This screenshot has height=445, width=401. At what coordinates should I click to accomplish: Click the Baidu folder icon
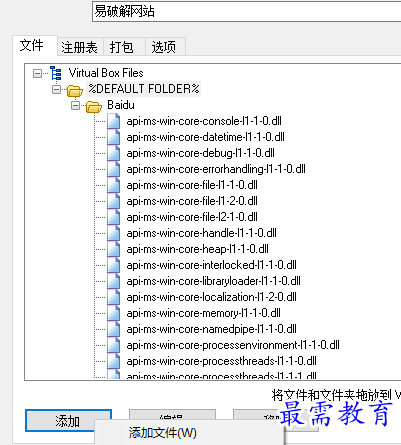(x=94, y=107)
